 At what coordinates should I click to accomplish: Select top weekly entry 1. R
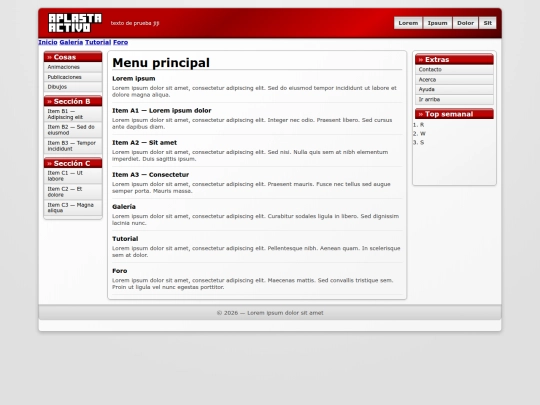click(x=419, y=125)
